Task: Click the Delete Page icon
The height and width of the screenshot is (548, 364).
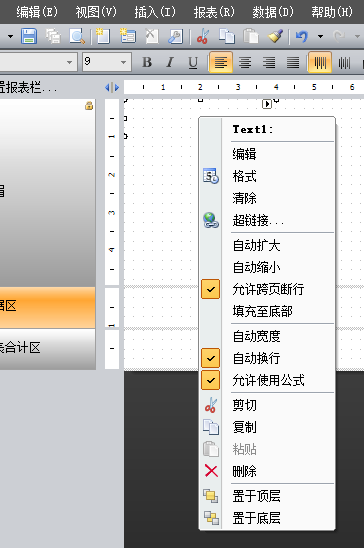Action: point(152,36)
